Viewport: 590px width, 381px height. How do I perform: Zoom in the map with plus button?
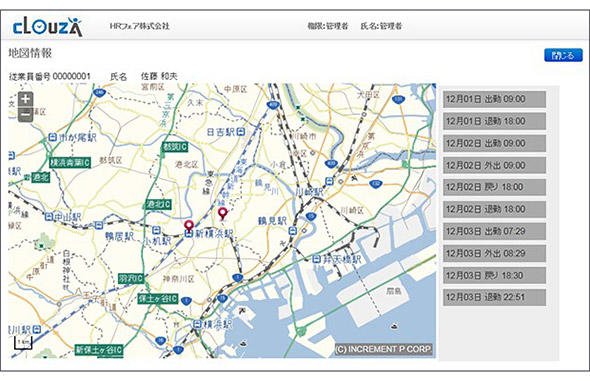[x=26, y=100]
